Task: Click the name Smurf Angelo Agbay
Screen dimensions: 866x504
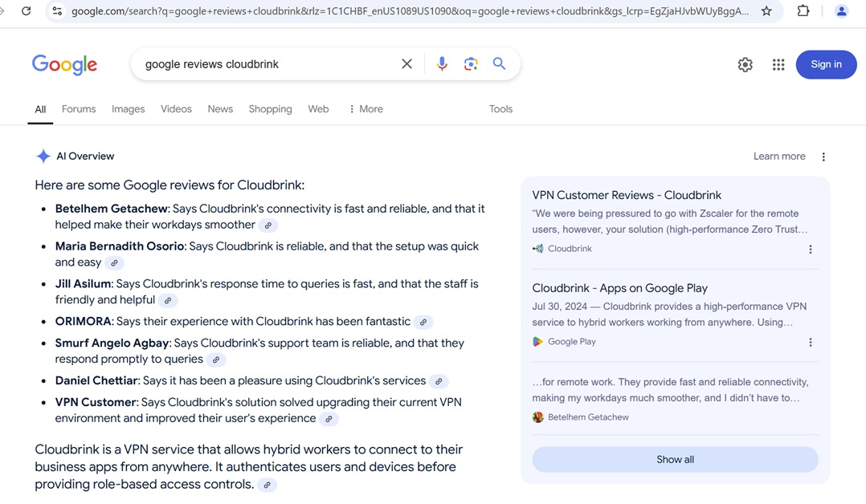Action: pyautogui.click(x=112, y=343)
